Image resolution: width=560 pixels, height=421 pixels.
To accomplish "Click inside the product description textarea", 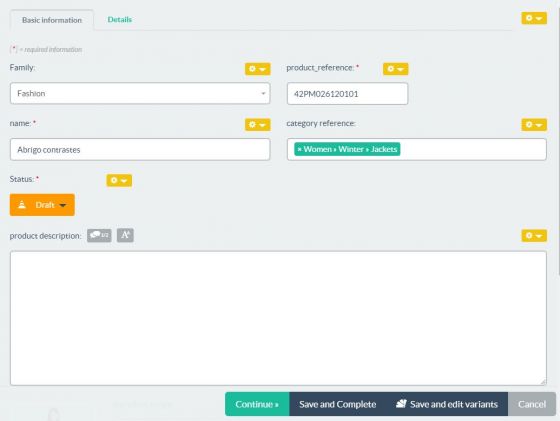I will pyautogui.click(x=278, y=318).
